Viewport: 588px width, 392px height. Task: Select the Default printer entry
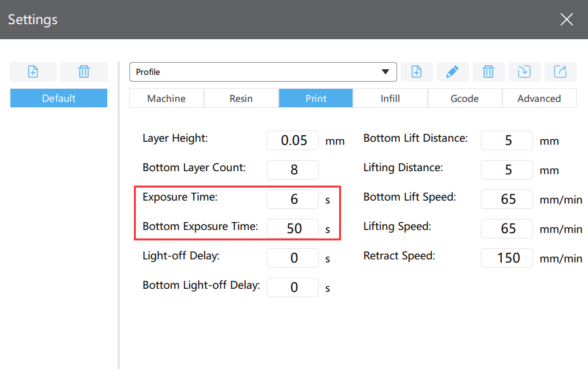point(59,98)
